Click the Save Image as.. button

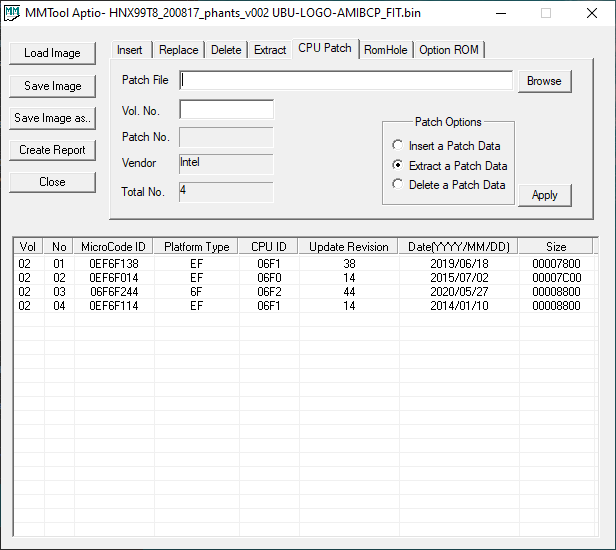(52, 118)
